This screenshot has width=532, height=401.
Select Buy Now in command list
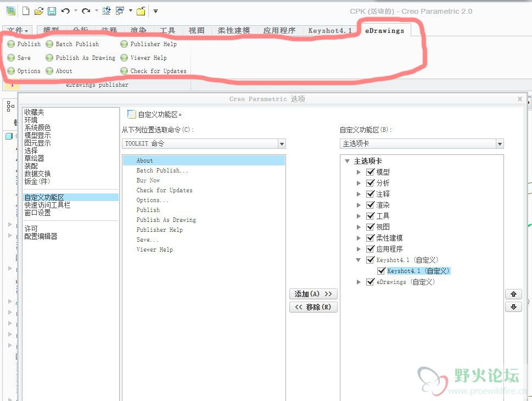(x=204, y=180)
